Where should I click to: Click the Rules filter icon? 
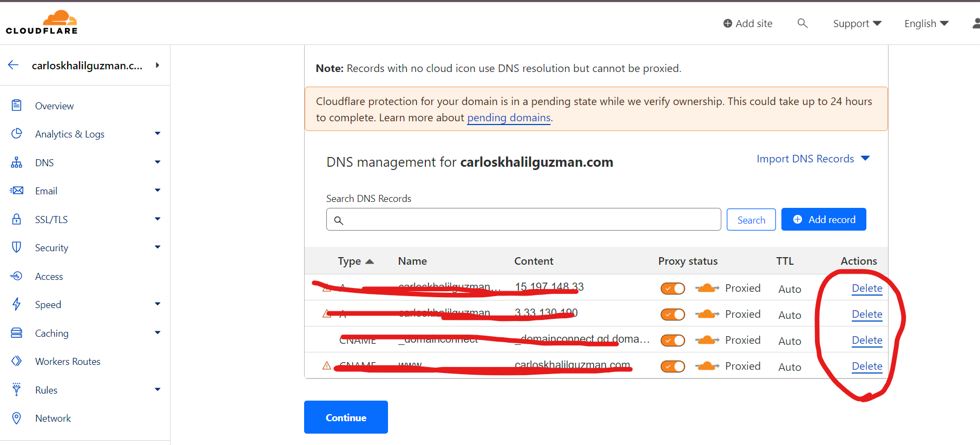coord(17,389)
